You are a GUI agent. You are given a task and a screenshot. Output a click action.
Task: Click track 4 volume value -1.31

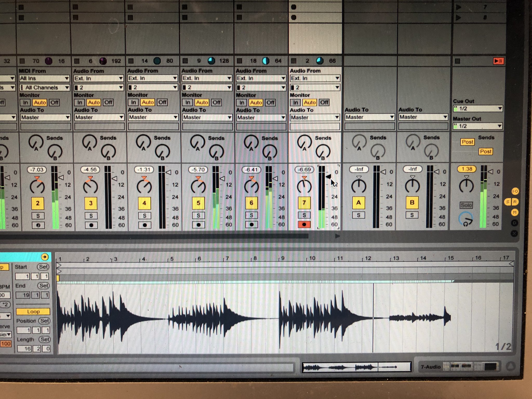144,170
